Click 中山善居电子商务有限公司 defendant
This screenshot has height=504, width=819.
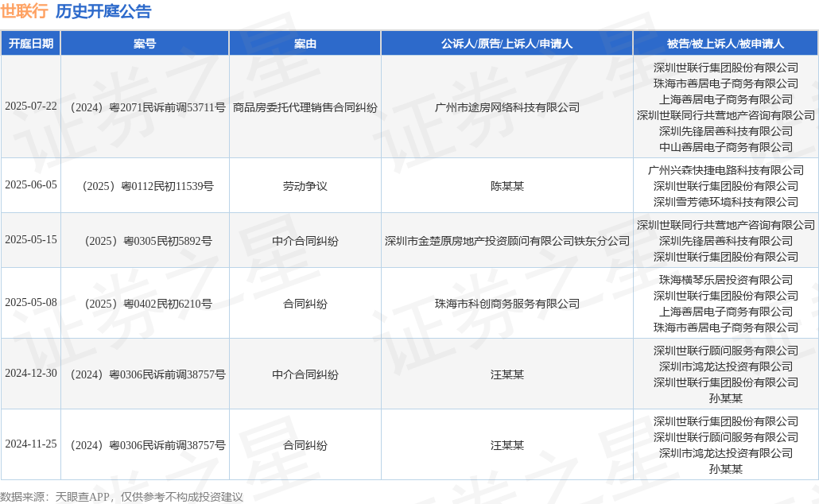[726, 147]
